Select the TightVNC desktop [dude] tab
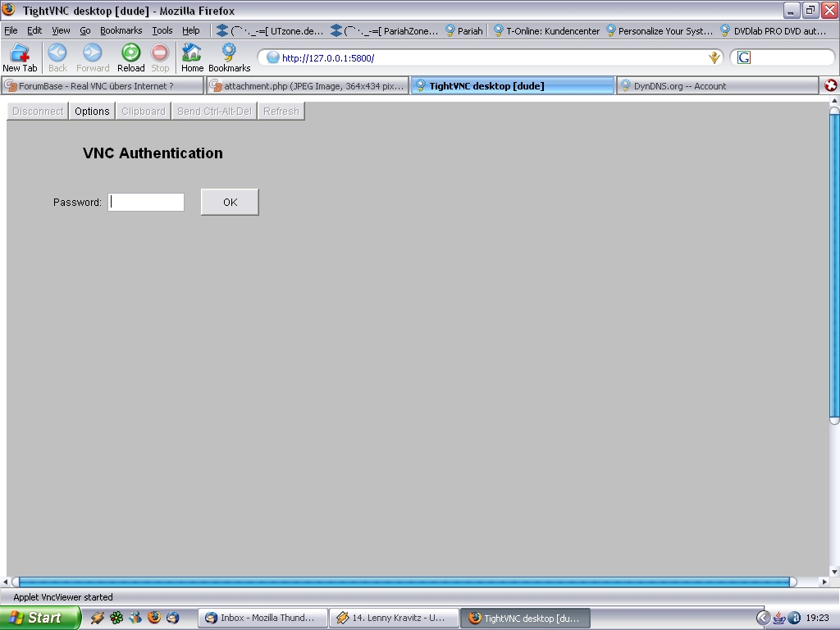This screenshot has height=630, width=840. 513,85
